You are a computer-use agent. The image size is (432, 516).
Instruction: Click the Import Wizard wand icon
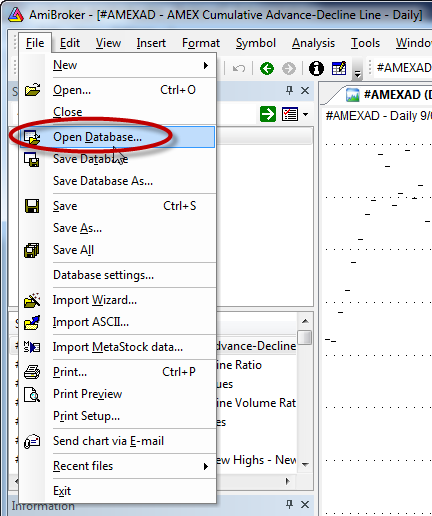click(x=32, y=300)
